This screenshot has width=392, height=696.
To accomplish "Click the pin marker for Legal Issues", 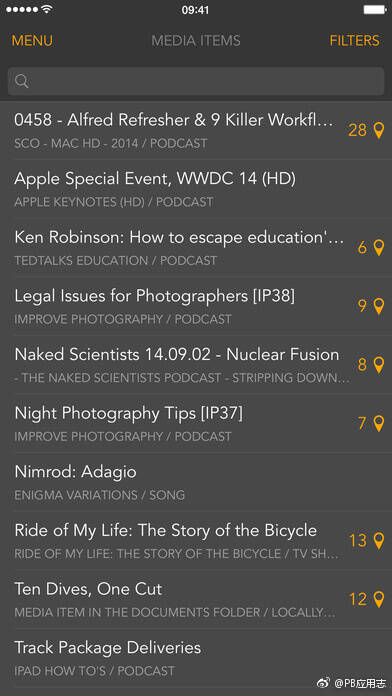I will pos(378,306).
